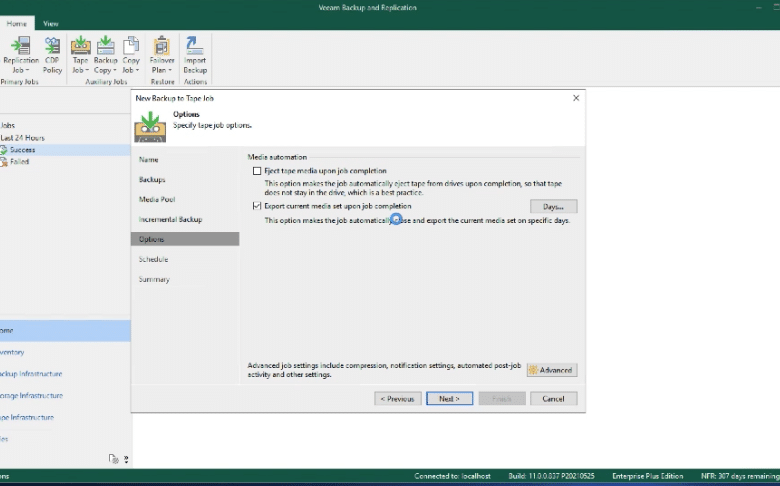The width and height of the screenshot is (780, 486).
Task: Click the Success status icon in Jobs tree
Action: click(x=3, y=150)
